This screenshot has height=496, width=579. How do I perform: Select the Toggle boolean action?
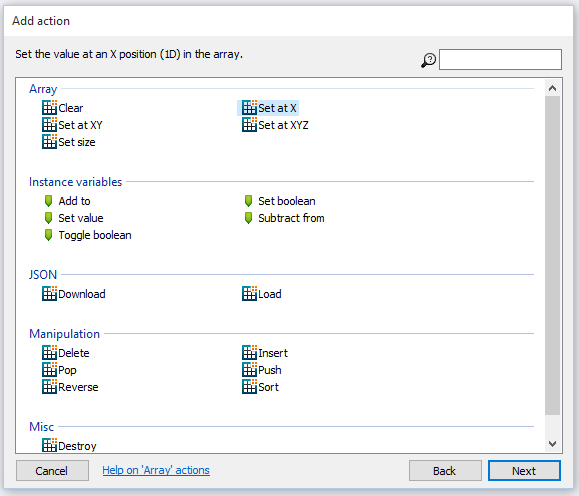point(88,235)
